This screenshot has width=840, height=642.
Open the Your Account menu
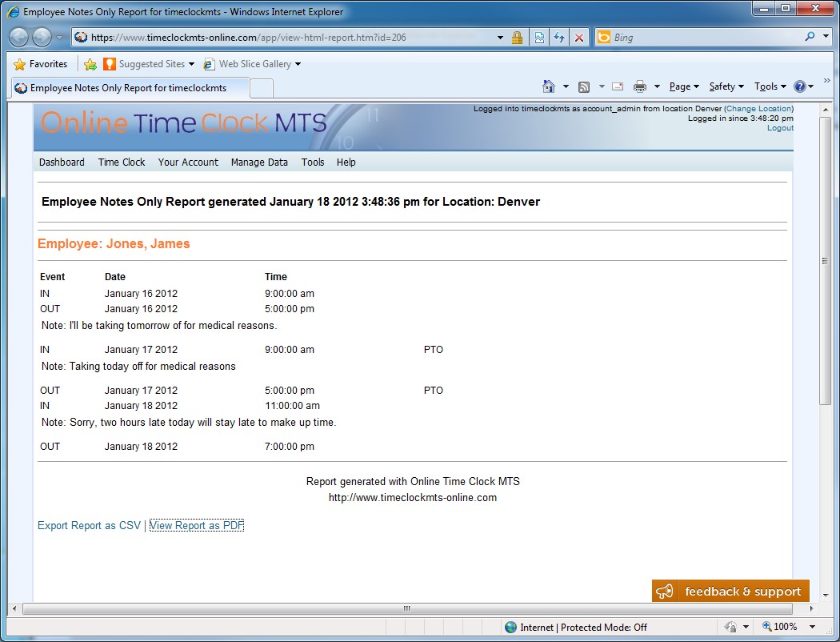pos(188,162)
